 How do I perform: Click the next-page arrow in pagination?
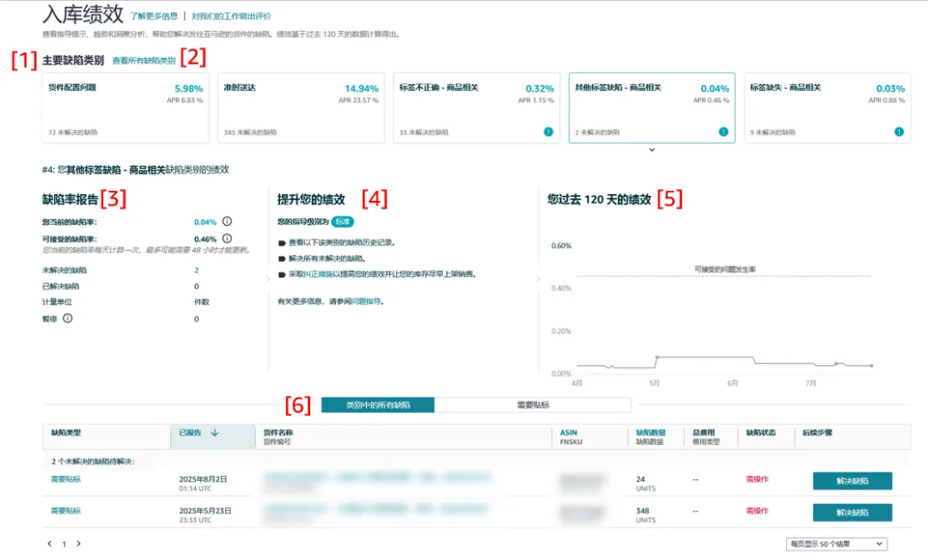[x=77, y=545]
